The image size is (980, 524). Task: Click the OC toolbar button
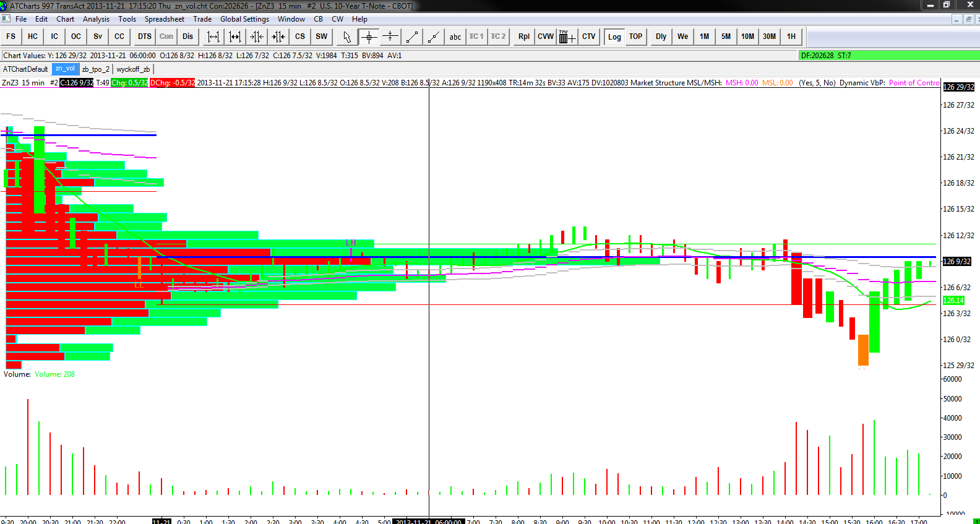(x=76, y=37)
